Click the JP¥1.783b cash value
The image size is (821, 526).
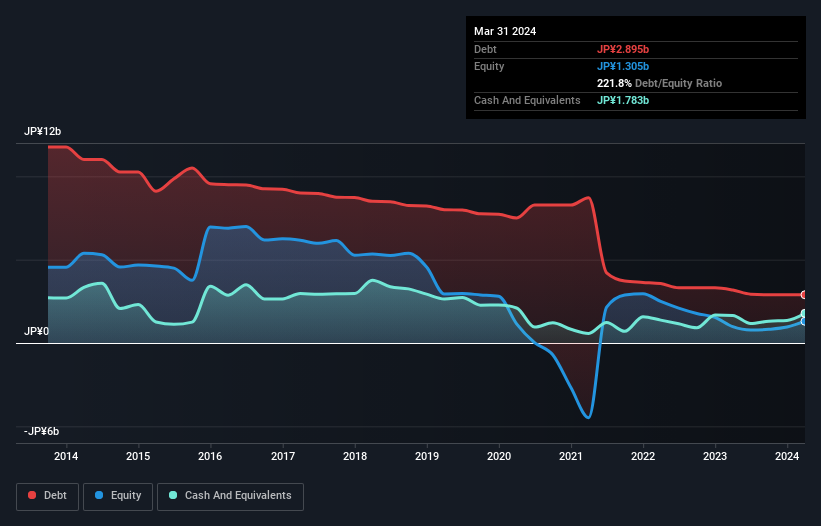[623, 100]
